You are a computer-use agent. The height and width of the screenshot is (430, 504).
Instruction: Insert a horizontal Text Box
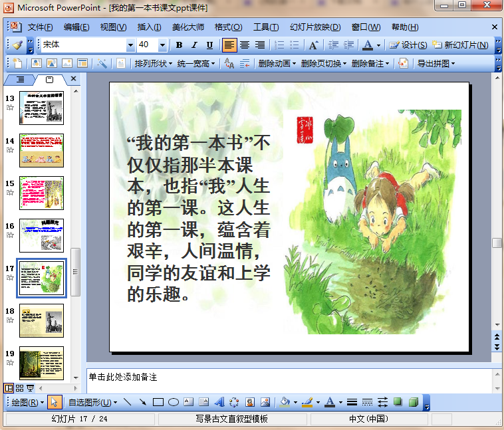[x=189, y=402]
